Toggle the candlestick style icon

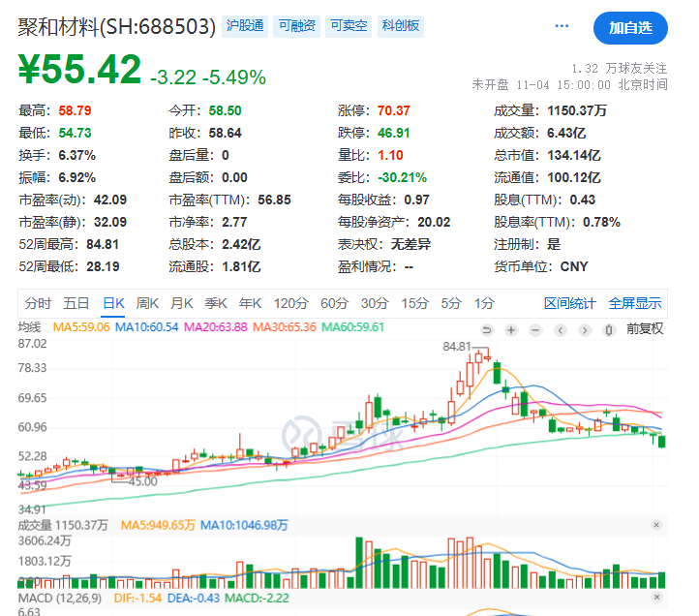609,330
